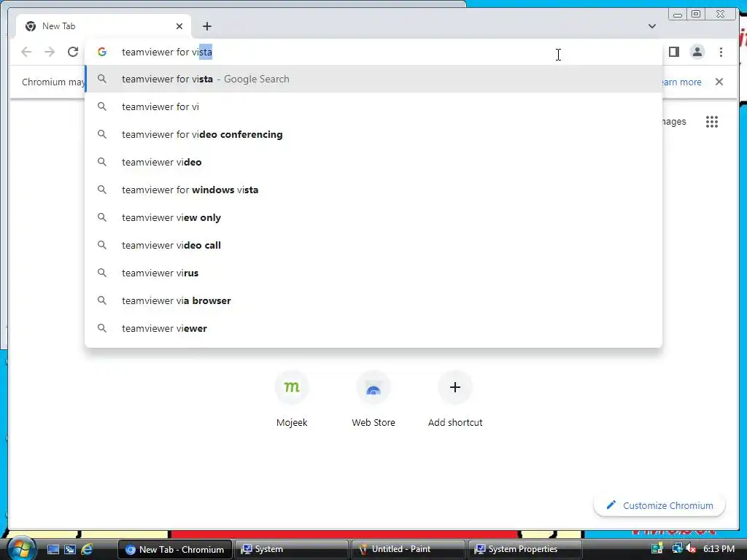Switch to System taskbar button
Image resolution: width=747 pixels, height=560 pixels.
click(291, 549)
